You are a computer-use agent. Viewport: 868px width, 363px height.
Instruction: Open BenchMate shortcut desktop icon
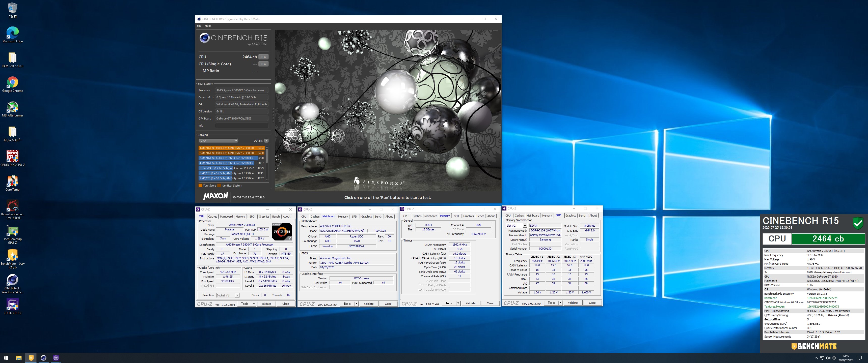[12, 259]
